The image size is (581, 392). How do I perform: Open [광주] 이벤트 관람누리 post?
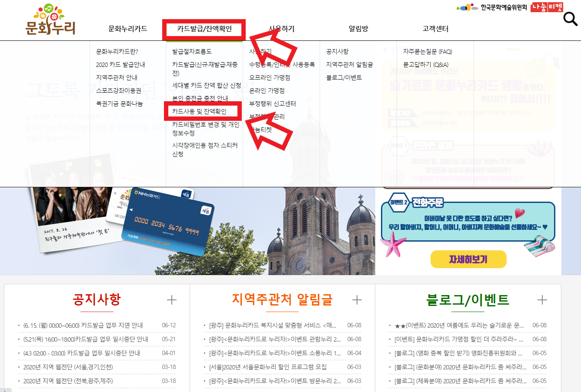point(275,339)
